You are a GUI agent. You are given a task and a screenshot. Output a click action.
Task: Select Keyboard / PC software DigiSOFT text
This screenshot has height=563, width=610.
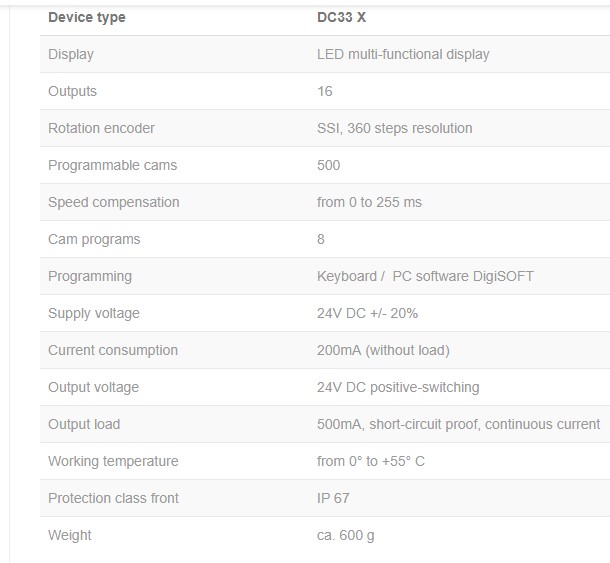[x=425, y=276]
